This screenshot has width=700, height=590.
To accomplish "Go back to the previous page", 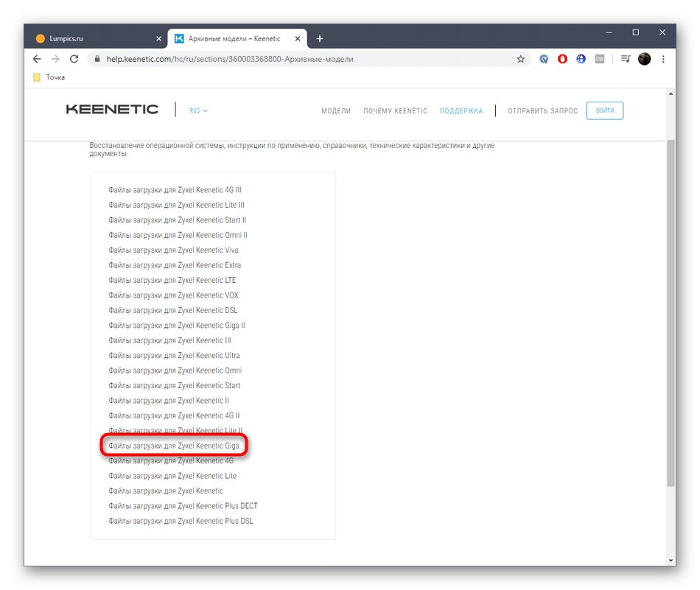I will 37,59.
